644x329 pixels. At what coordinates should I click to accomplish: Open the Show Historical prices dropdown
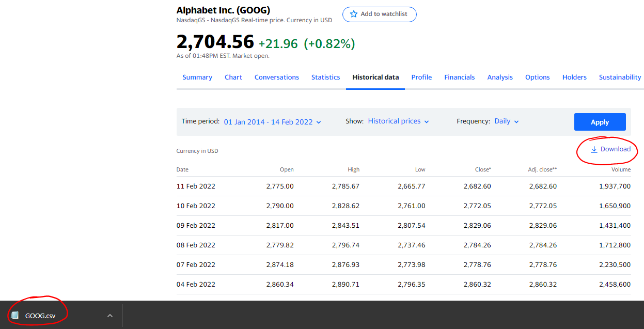tap(399, 121)
